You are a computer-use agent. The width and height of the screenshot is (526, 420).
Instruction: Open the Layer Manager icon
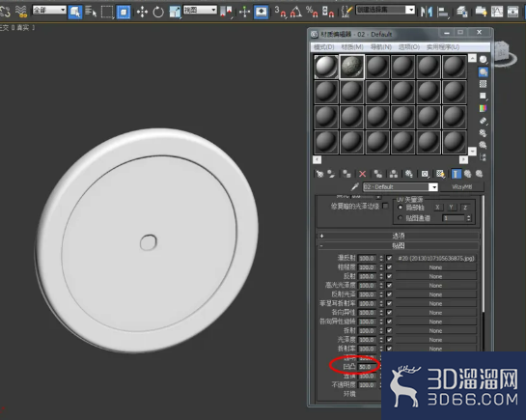[462, 13]
